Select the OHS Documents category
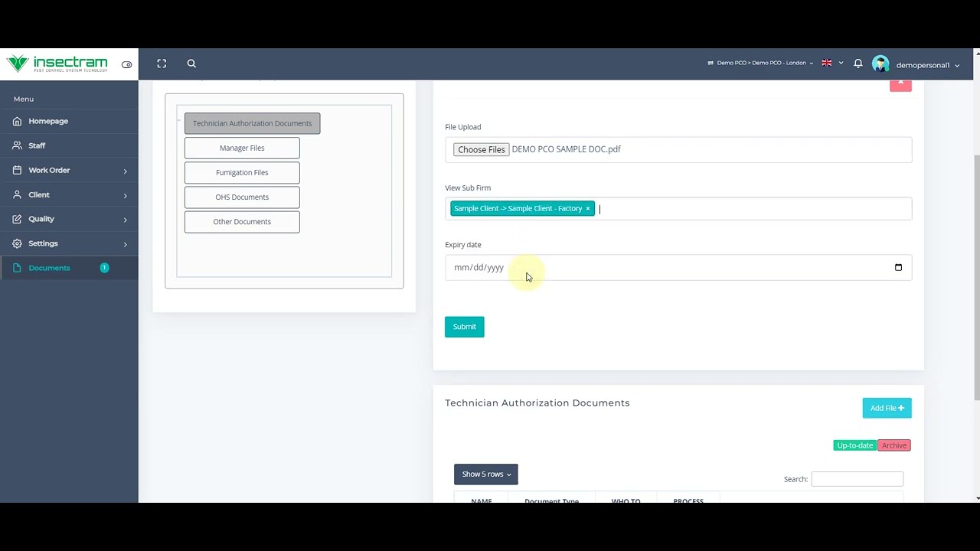Image resolution: width=980 pixels, height=551 pixels. pyautogui.click(x=242, y=197)
